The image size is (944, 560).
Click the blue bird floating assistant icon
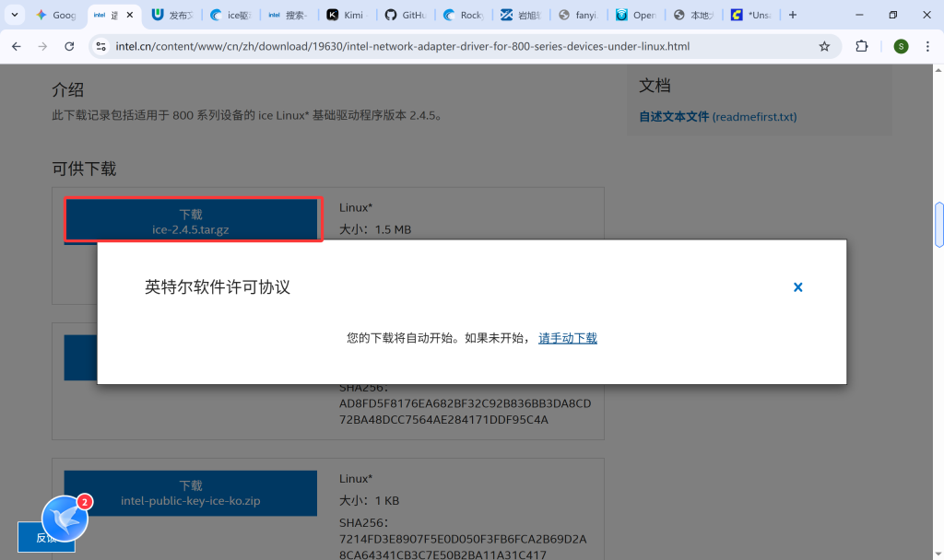click(x=65, y=518)
